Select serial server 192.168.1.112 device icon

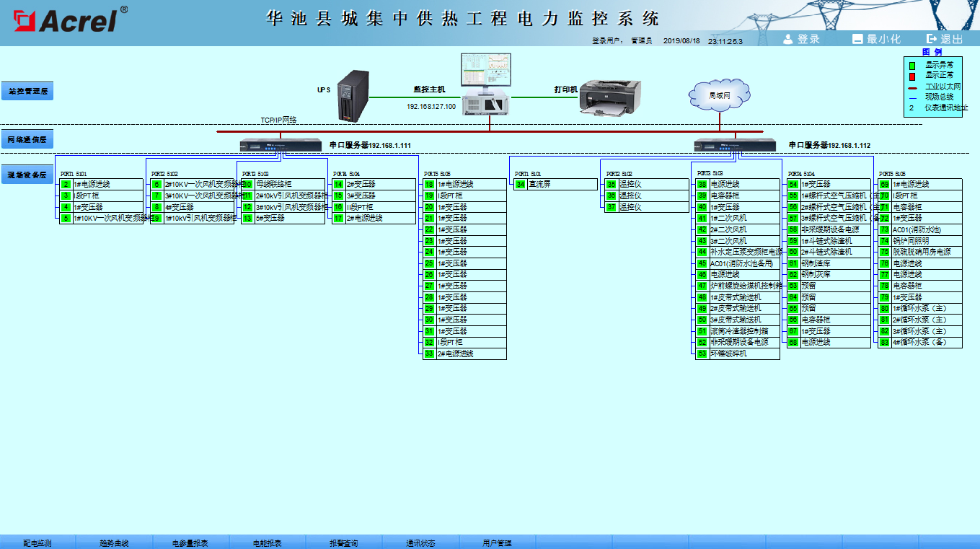[736, 145]
